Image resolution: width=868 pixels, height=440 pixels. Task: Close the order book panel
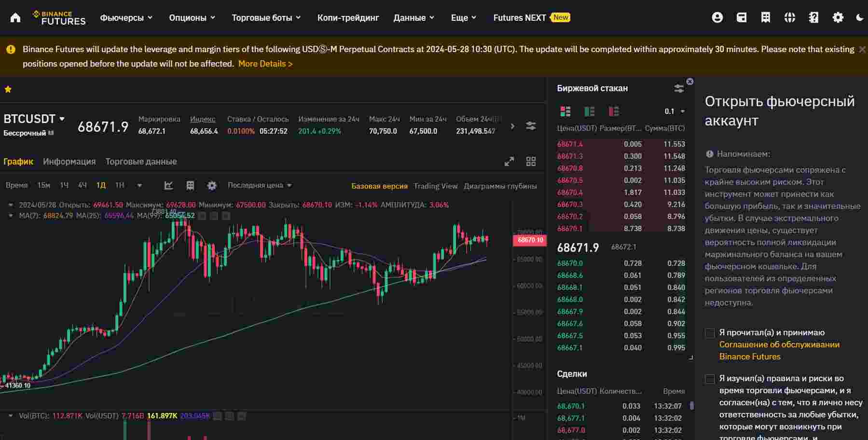pyautogui.click(x=690, y=82)
